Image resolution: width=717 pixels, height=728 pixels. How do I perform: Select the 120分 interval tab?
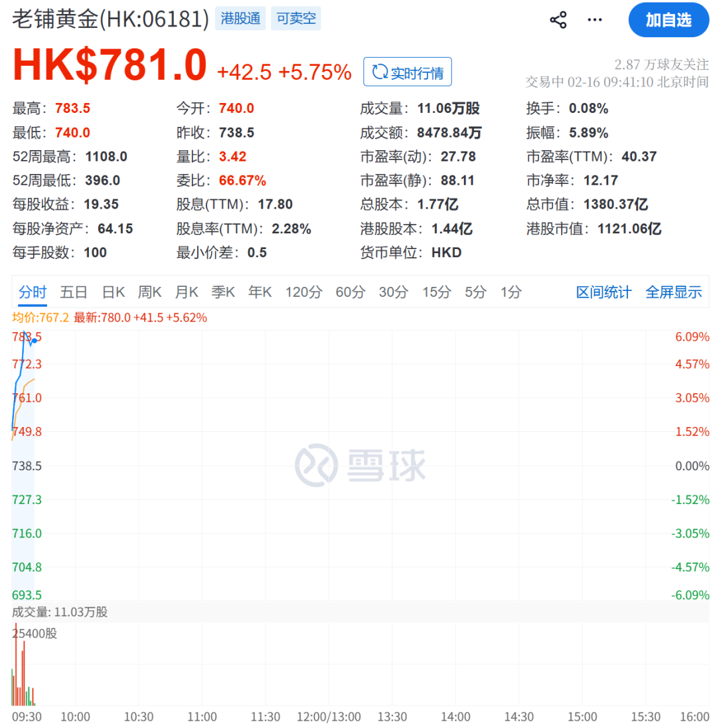click(x=303, y=292)
